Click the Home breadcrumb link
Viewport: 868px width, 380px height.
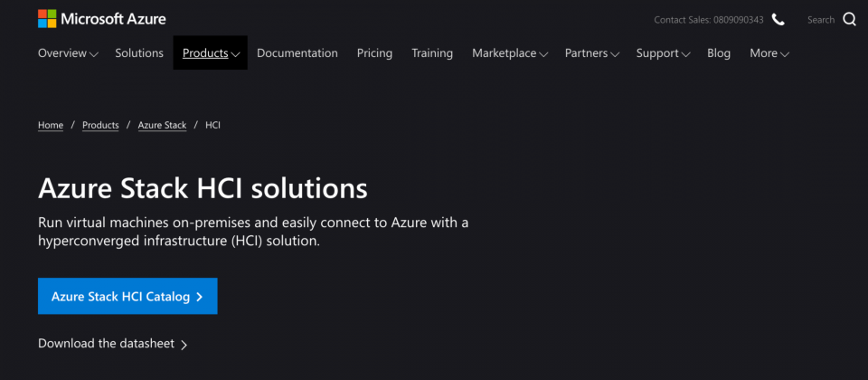(51, 125)
